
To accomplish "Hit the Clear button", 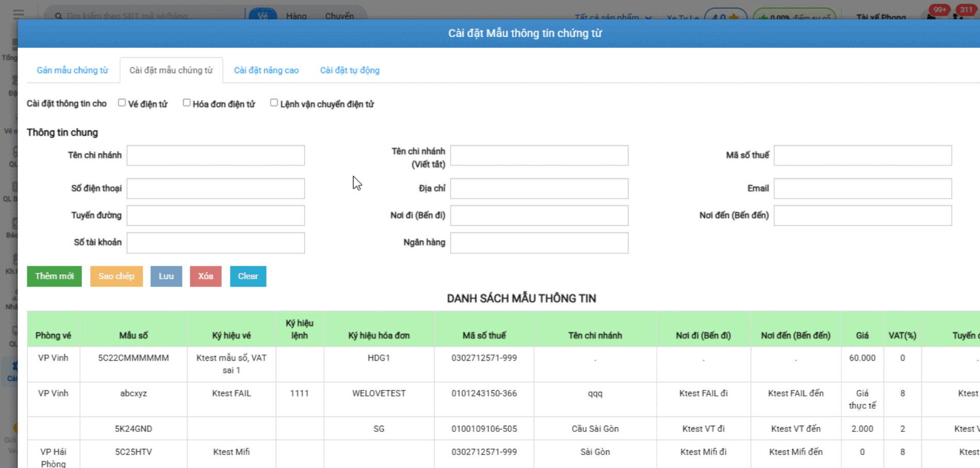I will click(247, 276).
